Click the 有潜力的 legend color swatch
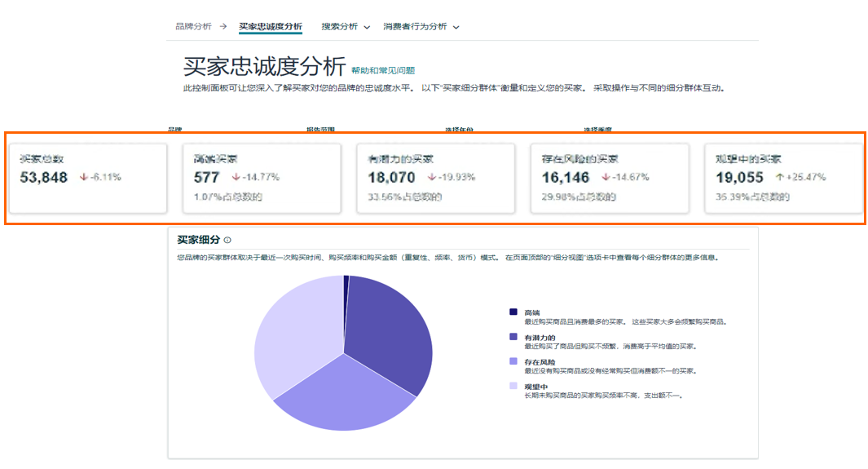The height and width of the screenshot is (469, 868). click(513, 336)
